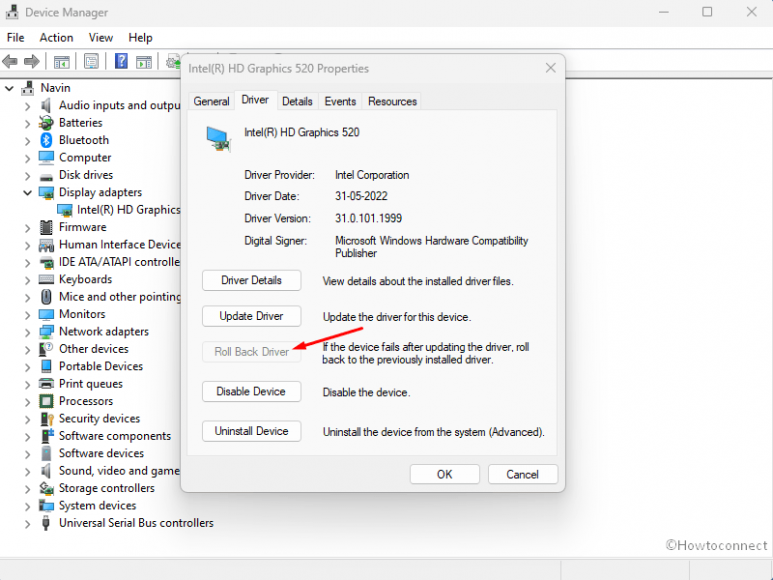Screen dimensions: 773x580
Task: Click the Disable Device button
Action: [251, 391]
